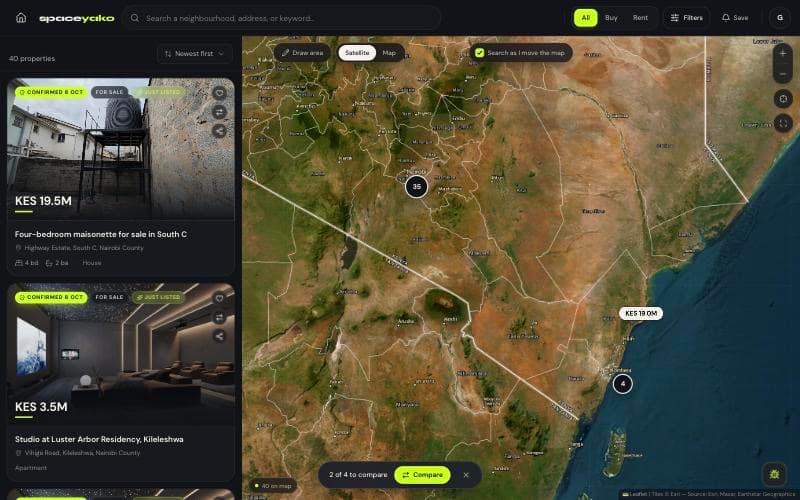Click the 40 properties count
This screenshot has height=500, width=800.
[32, 59]
